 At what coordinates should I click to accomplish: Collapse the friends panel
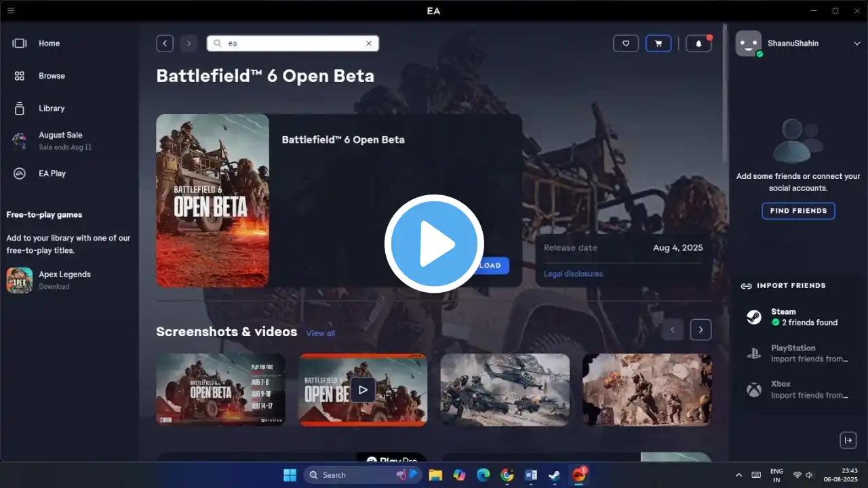pyautogui.click(x=848, y=441)
